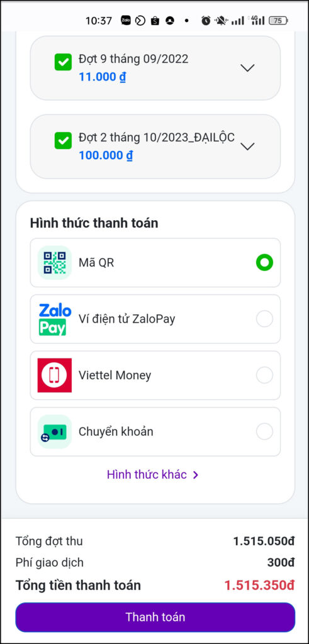Tap the 100.000 đ amount text
Viewport: 309px width, 644px height.
[x=106, y=156]
